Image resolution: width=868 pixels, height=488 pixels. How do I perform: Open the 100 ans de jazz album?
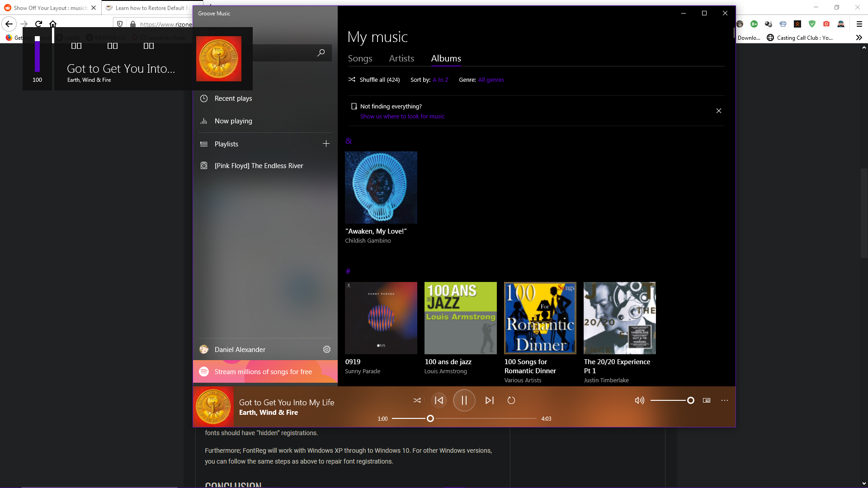[x=461, y=318]
